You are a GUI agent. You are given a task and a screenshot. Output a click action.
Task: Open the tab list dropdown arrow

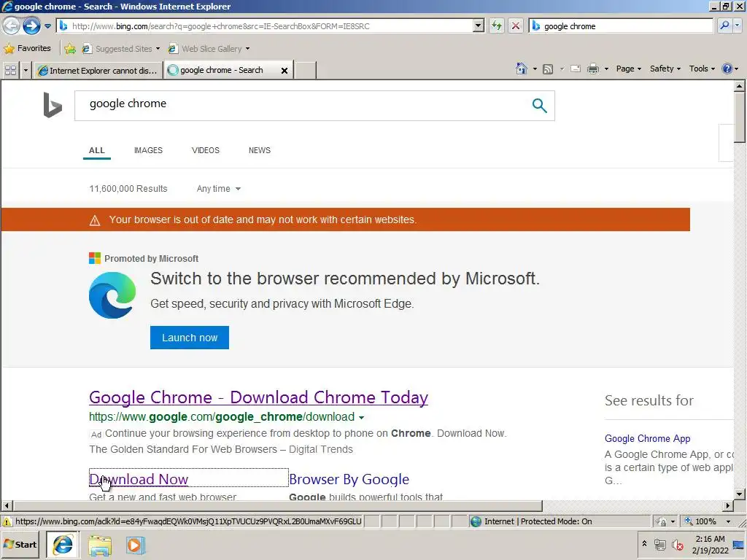pos(26,71)
